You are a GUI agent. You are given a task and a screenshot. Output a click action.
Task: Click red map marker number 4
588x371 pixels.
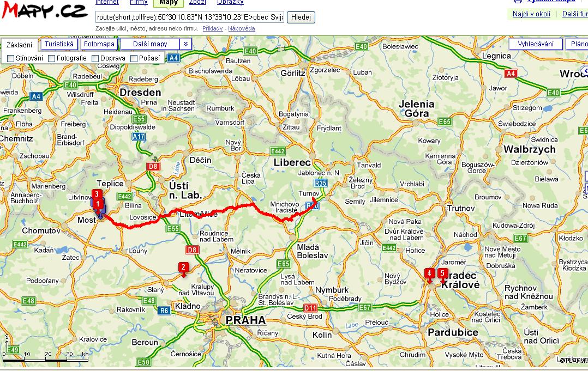(x=429, y=273)
